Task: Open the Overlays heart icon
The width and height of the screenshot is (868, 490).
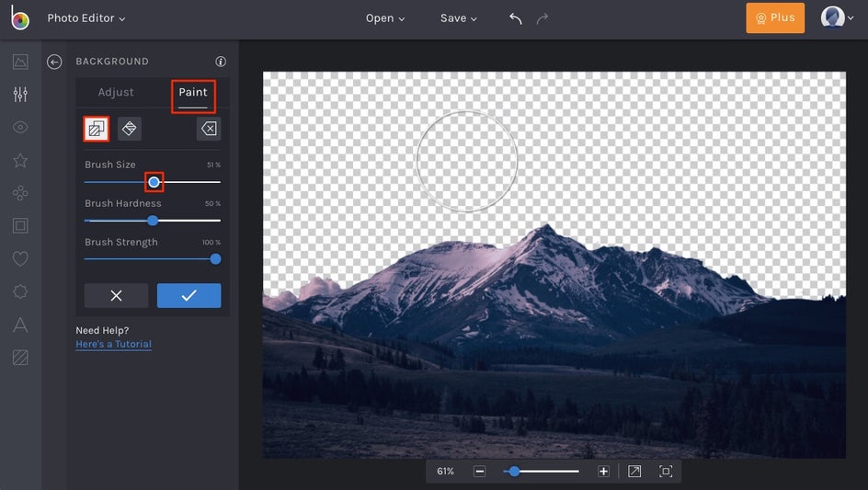Action: (20, 259)
